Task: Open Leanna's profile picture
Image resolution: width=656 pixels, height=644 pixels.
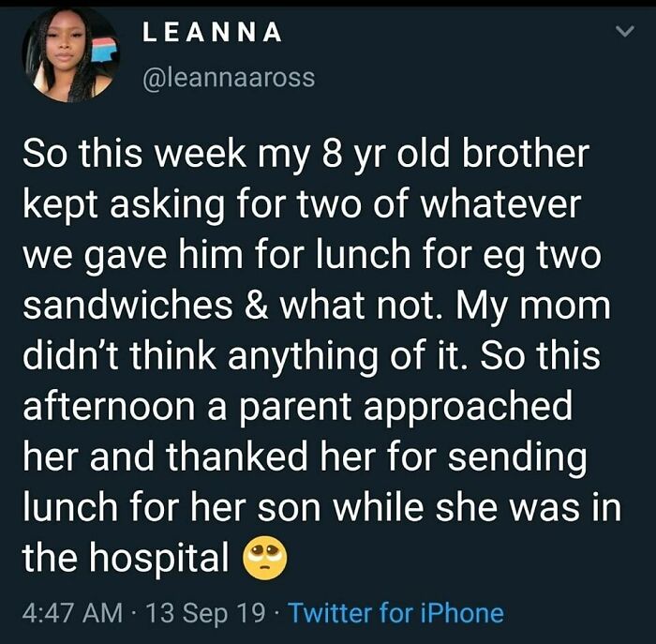Action: pos(70,54)
